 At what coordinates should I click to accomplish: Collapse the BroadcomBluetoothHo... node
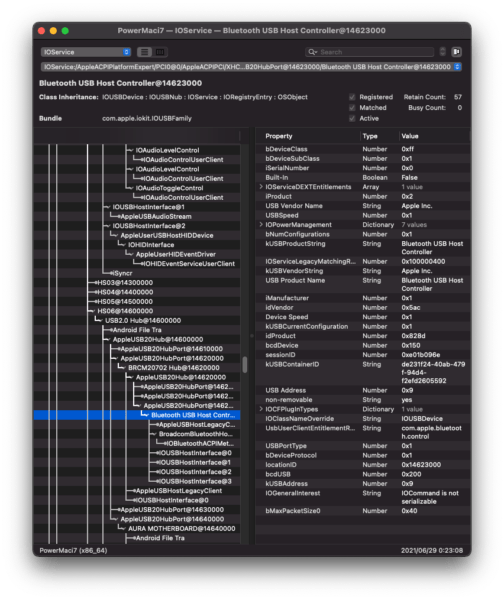pyautogui.click(x=153, y=434)
